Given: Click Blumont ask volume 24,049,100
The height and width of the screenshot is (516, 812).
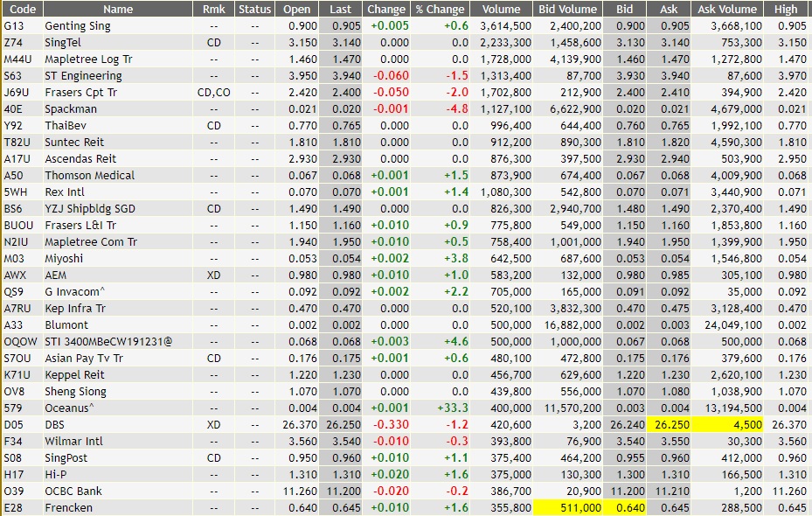Looking at the screenshot, I should (733, 324).
